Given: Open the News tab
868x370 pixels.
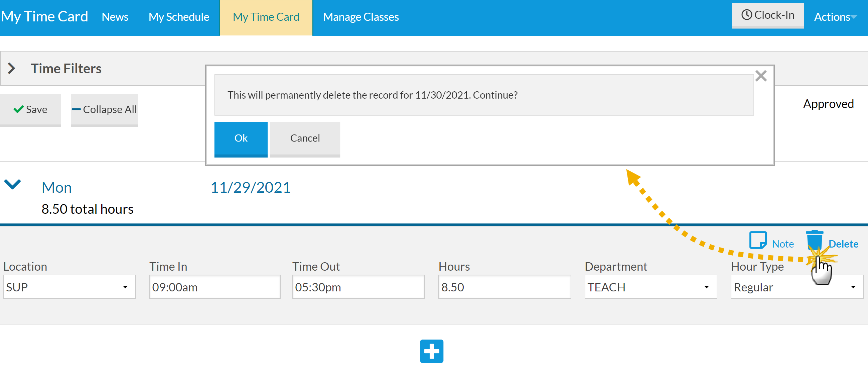Looking at the screenshot, I should pos(115,17).
